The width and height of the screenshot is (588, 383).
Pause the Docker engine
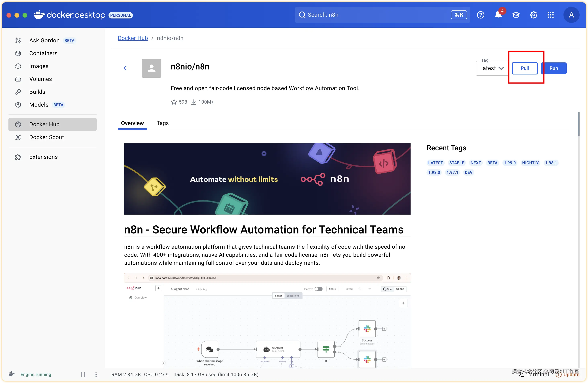click(83, 374)
